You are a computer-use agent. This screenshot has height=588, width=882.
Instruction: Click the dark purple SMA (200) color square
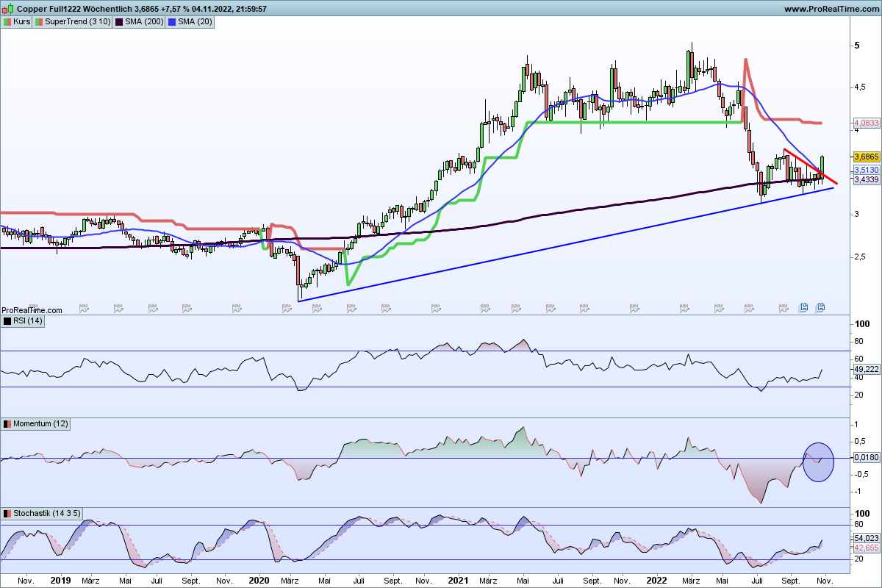tap(120, 22)
